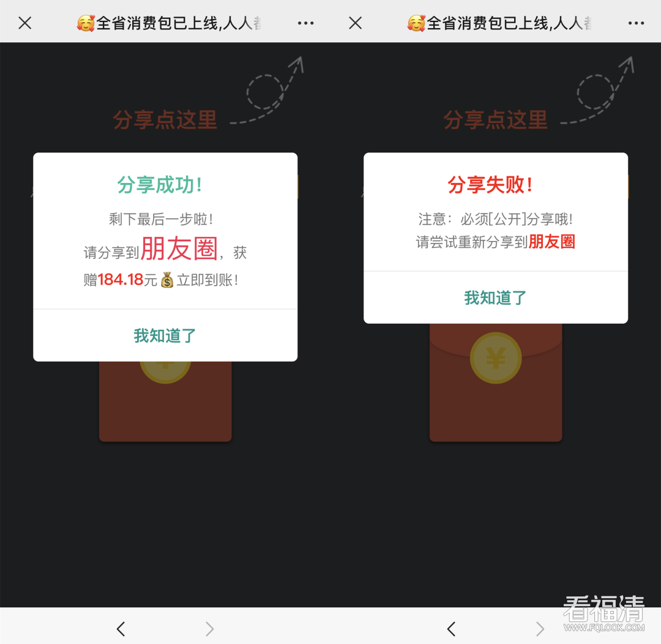The image size is (661, 644).
Task: Click the smiley emoji in the left title
Action: (x=86, y=23)
